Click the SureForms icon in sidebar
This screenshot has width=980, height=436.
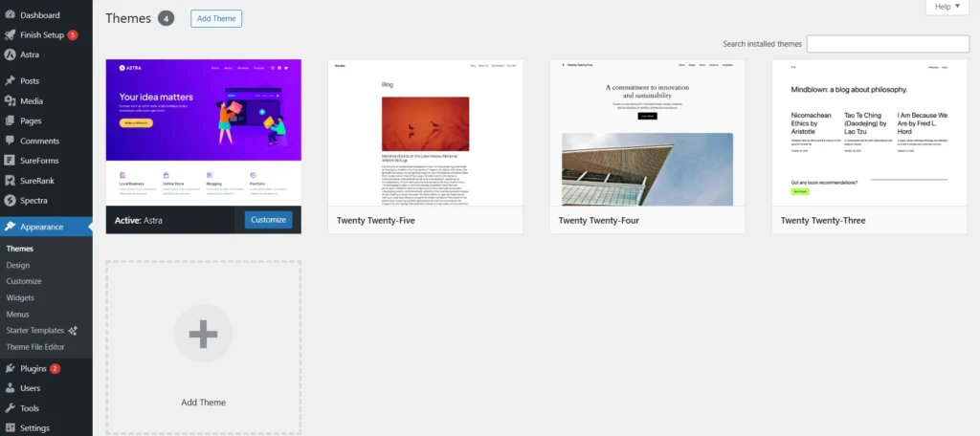point(10,161)
